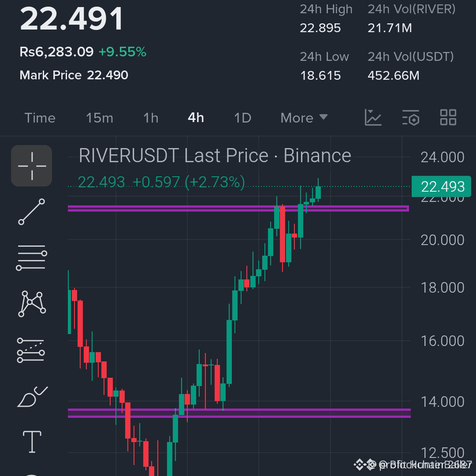
Task: Click the 14.000 price axis label
Action: [x=443, y=402]
